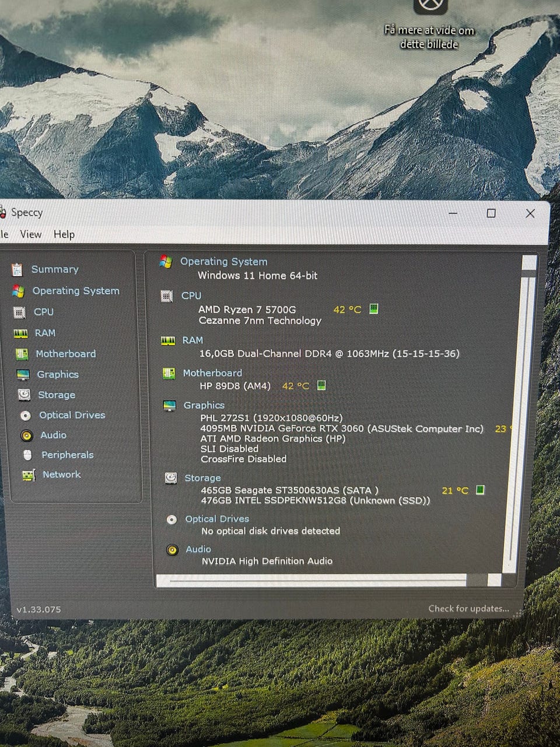The height and width of the screenshot is (747, 560).
Task: Click the drive icon beside Storage heading
Action: pyautogui.click(x=171, y=479)
